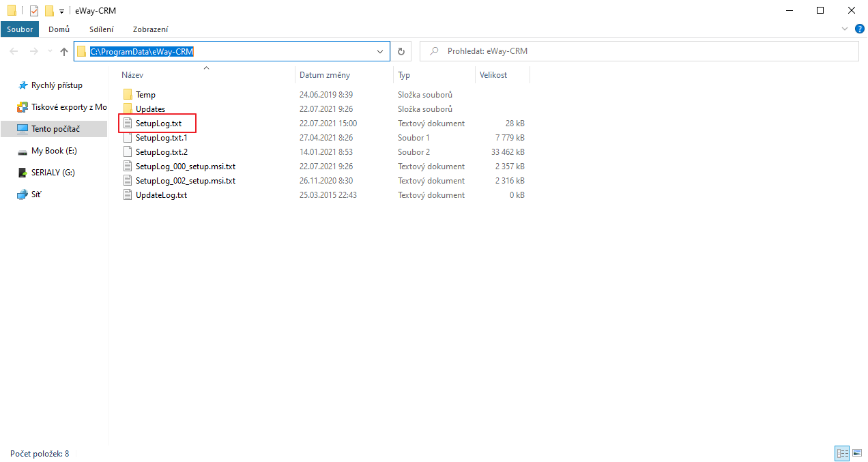Select Síť in navigation pane
Screen dimensions: 868x462
click(x=36, y=194)
